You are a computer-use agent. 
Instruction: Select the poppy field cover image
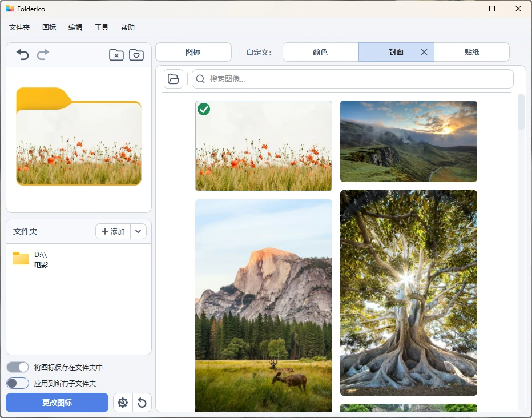(x=264, y=146)
